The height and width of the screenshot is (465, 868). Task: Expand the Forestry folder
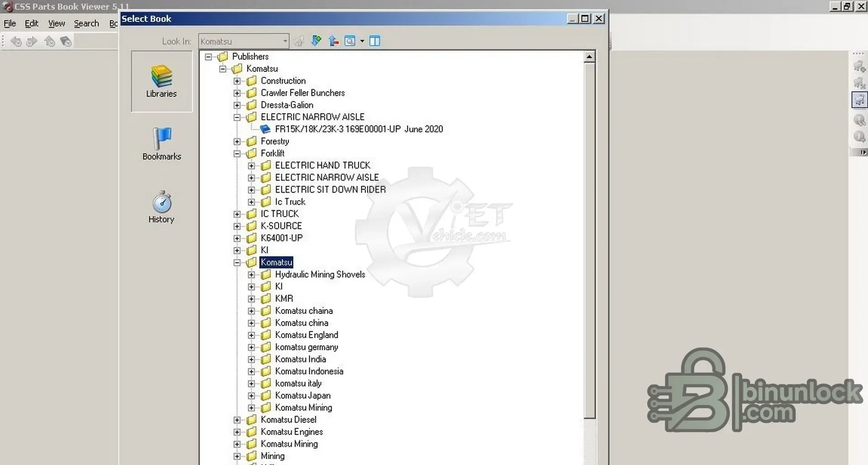(x=237, y=141)
